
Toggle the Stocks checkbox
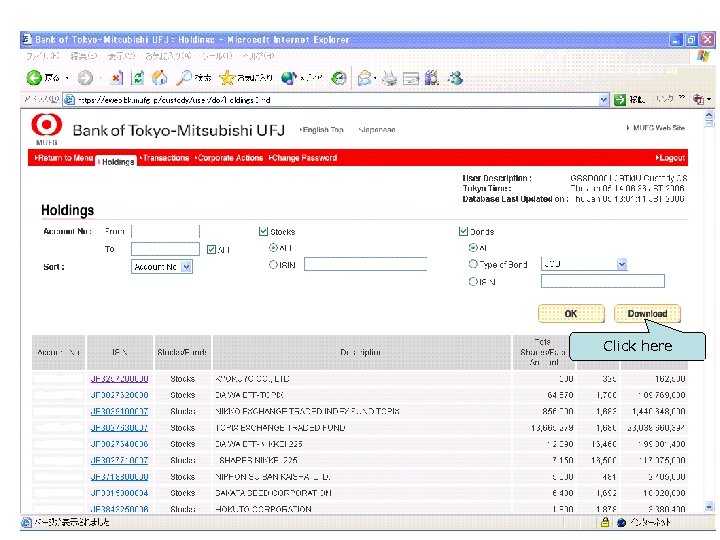coord(264,231)
